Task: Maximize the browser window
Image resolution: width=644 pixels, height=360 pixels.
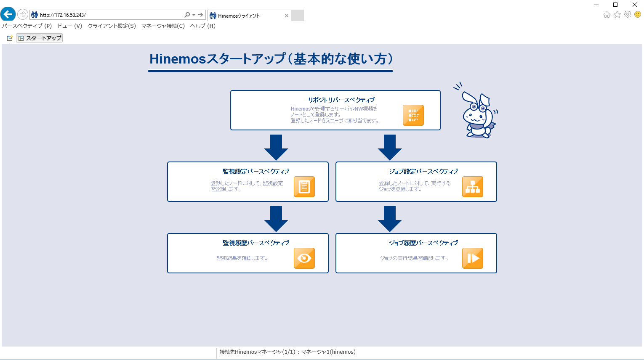Action: tap(615, 5)
